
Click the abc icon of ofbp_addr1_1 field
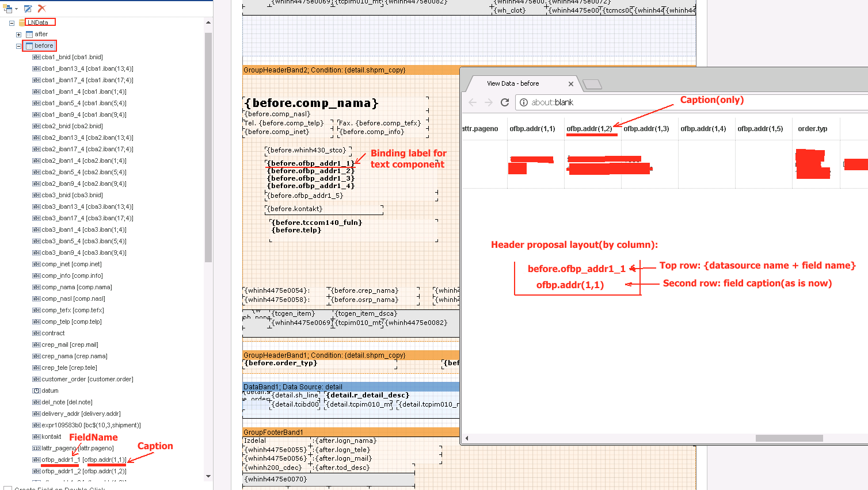click(x=36, y=460)
